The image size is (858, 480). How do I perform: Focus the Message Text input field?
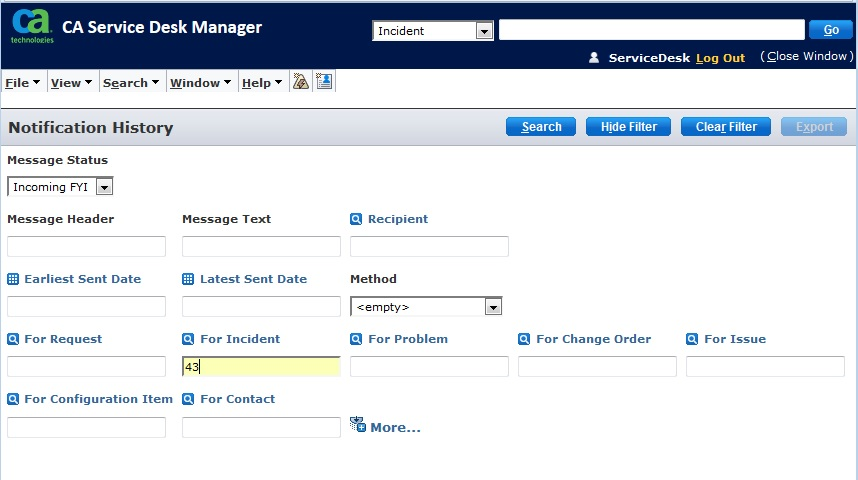click(x=261, y=246)
